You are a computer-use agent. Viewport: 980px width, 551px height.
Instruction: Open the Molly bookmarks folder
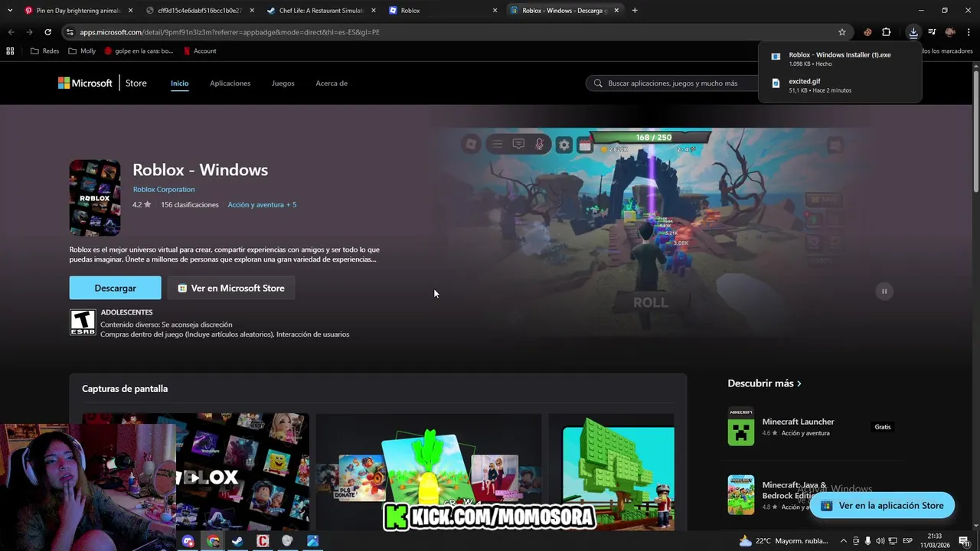point(82,51)
